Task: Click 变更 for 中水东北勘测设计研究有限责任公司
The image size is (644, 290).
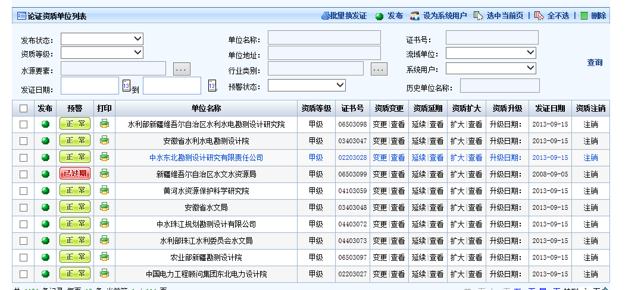Action: (x=380, y=157)
